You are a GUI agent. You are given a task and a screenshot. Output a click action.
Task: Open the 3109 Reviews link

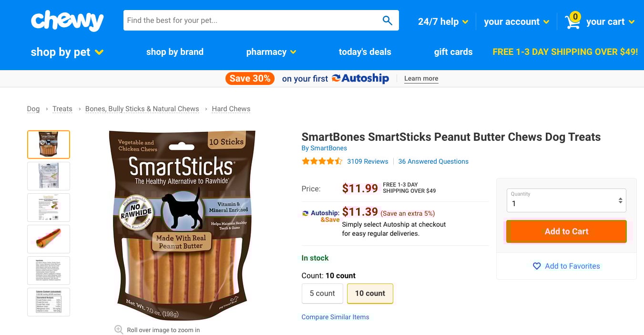click(368, 161)
